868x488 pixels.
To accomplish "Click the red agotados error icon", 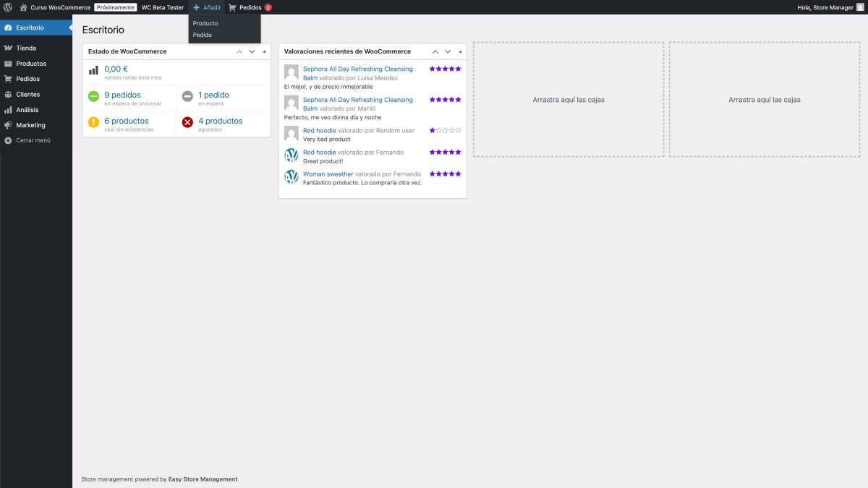I will tap(187, 122).
